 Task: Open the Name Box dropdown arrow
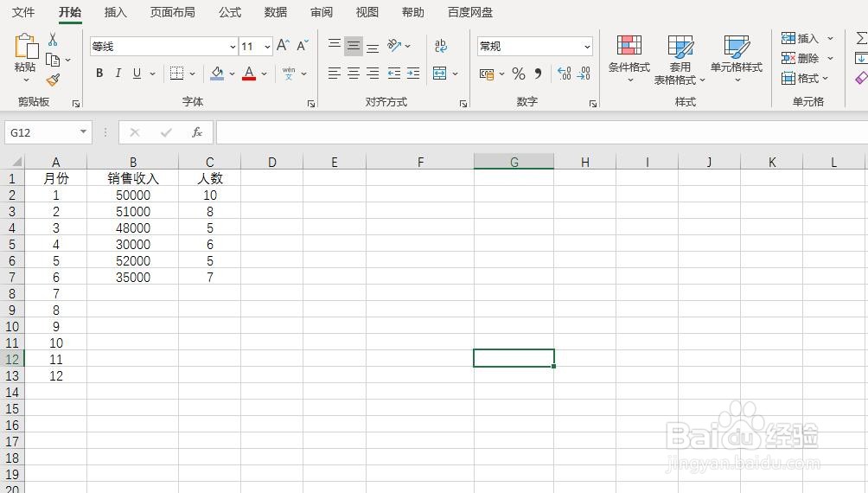(83, 131)
